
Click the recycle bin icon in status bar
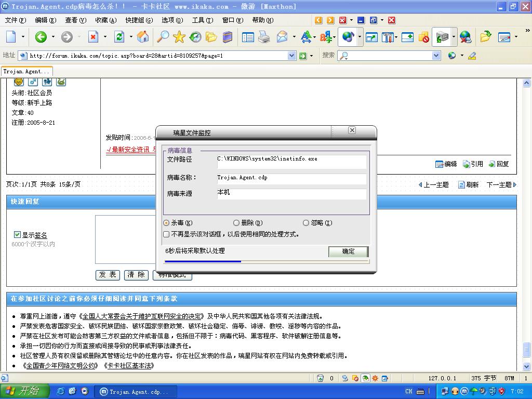320,378
